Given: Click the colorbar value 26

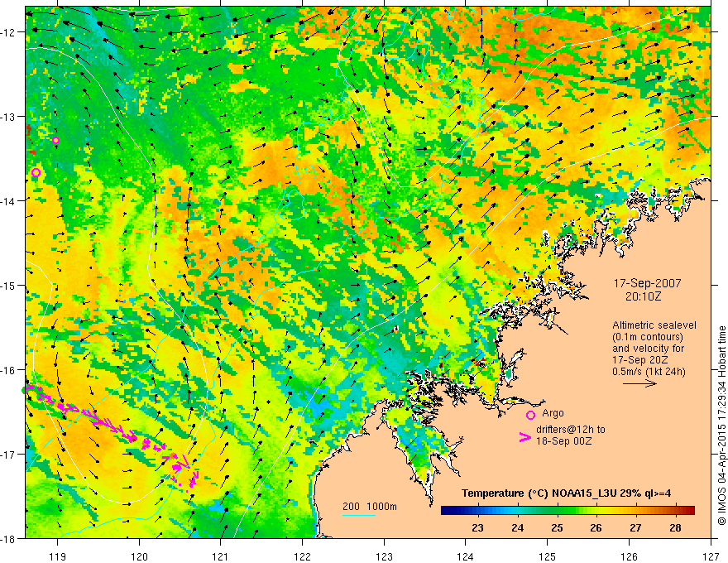Looking at the screenshot, I should point(596,527).
